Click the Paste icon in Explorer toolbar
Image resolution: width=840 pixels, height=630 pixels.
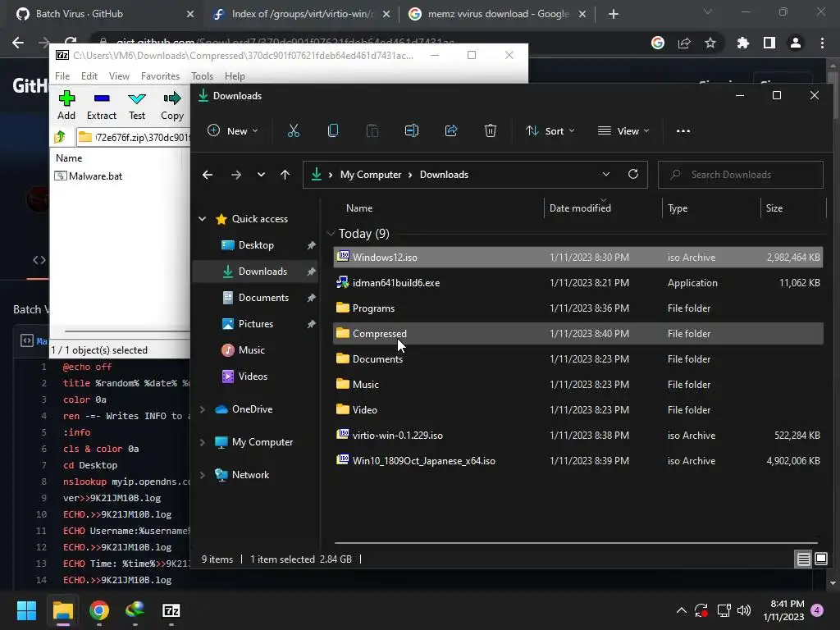click(372, 130)
